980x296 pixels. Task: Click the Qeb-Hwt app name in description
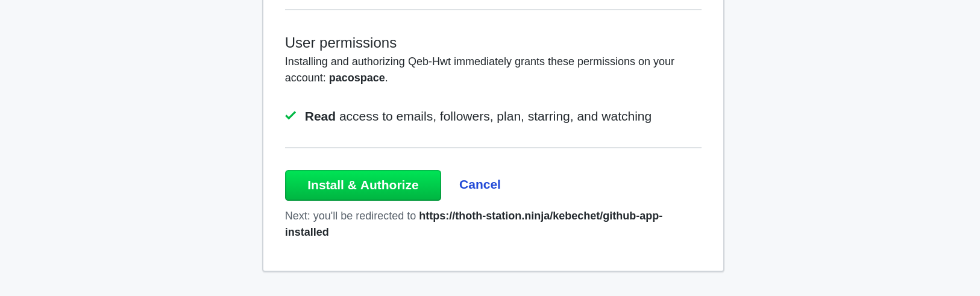429,61
